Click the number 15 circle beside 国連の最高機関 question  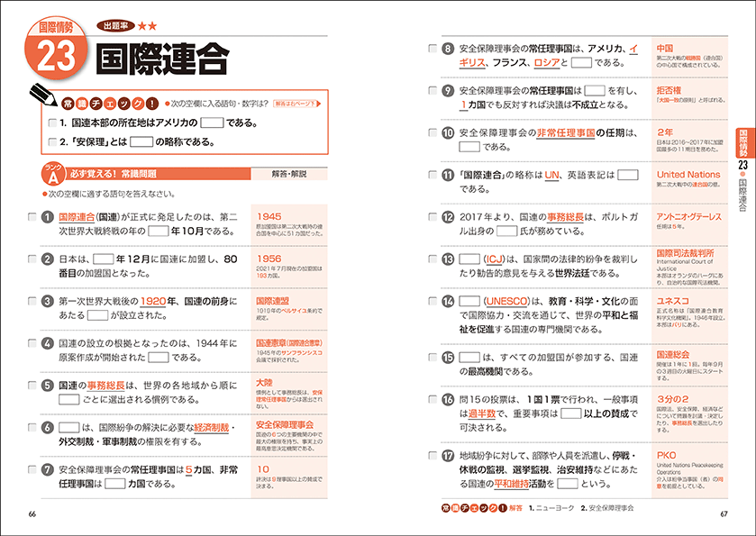point(448,357)
